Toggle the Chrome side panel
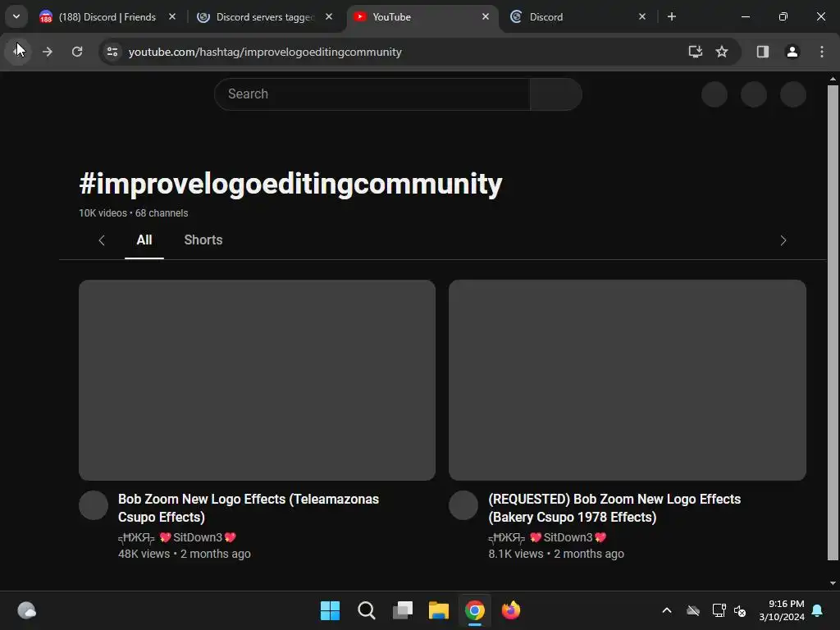The height and width of the screenshot is (630, 840). point(762,52)
